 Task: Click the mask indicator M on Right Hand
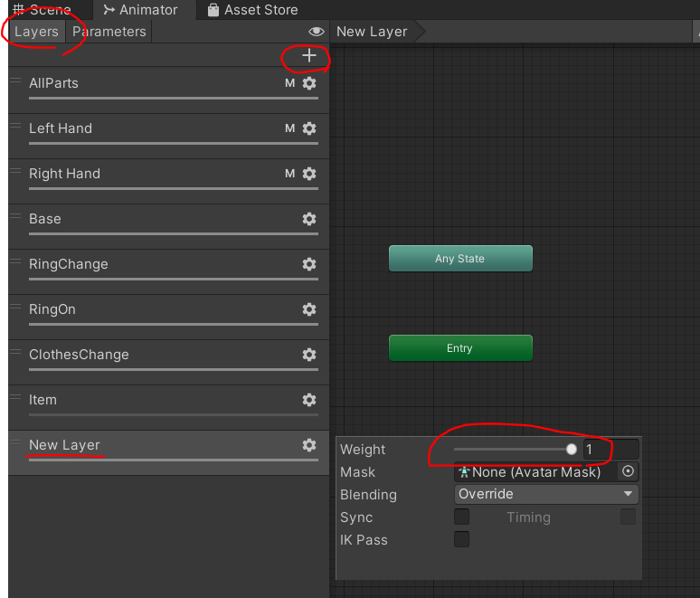coord(289,174)
